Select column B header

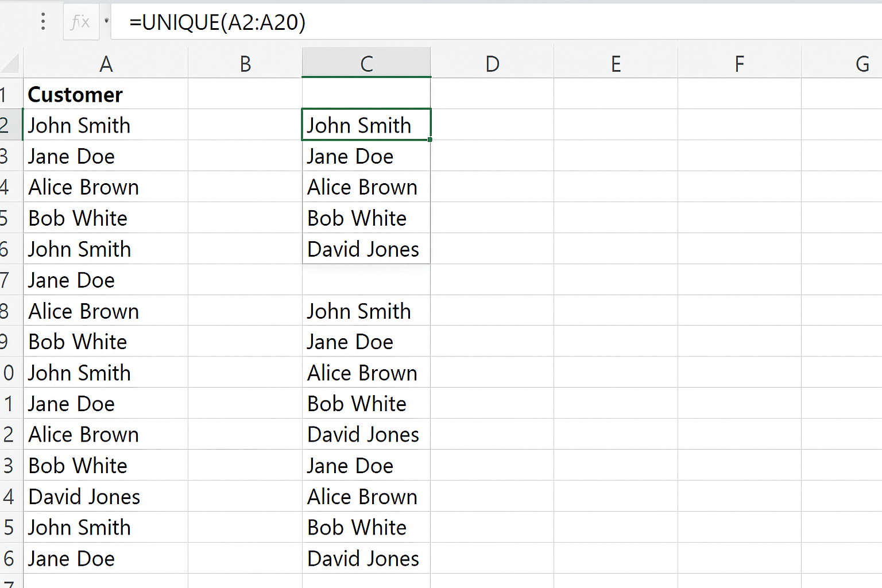245,63
